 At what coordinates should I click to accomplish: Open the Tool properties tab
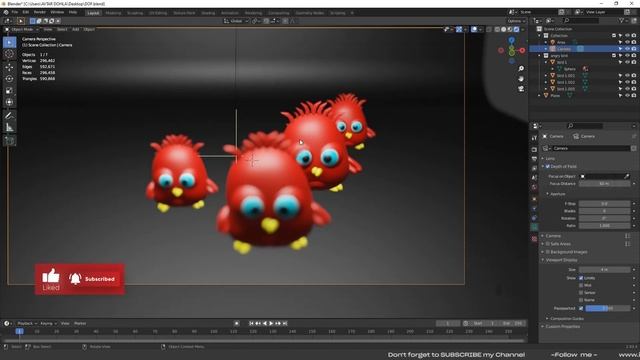click(x=534, y=138)
